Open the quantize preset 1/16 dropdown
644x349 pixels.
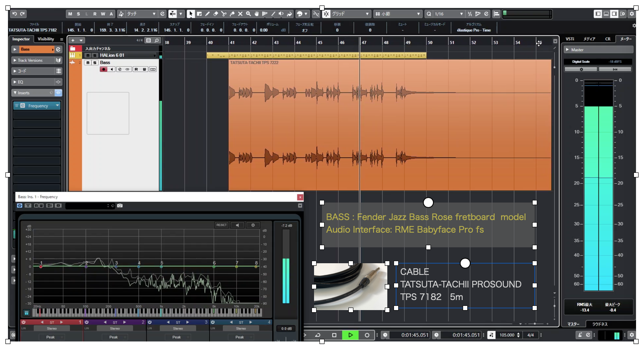[x=449, y=14]
